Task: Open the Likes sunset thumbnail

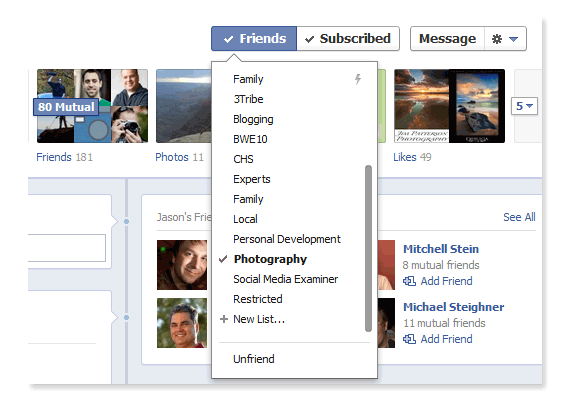Action: (x=449, y=106)
